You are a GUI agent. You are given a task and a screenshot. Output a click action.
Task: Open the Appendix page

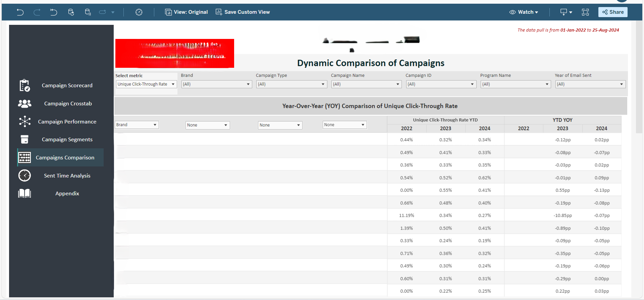(x=67, y=194)
